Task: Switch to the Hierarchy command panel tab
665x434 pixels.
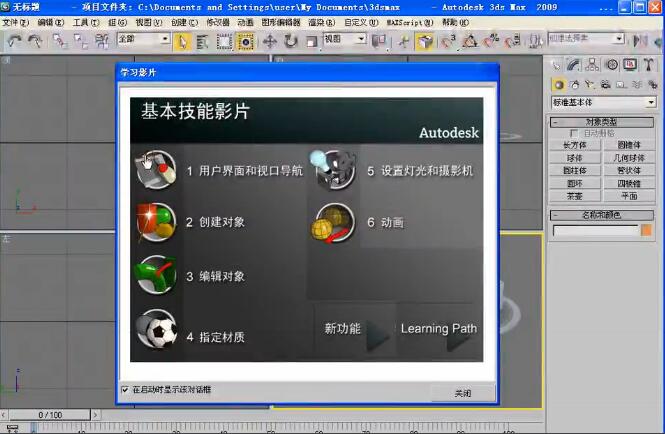Action: point(592,65)
